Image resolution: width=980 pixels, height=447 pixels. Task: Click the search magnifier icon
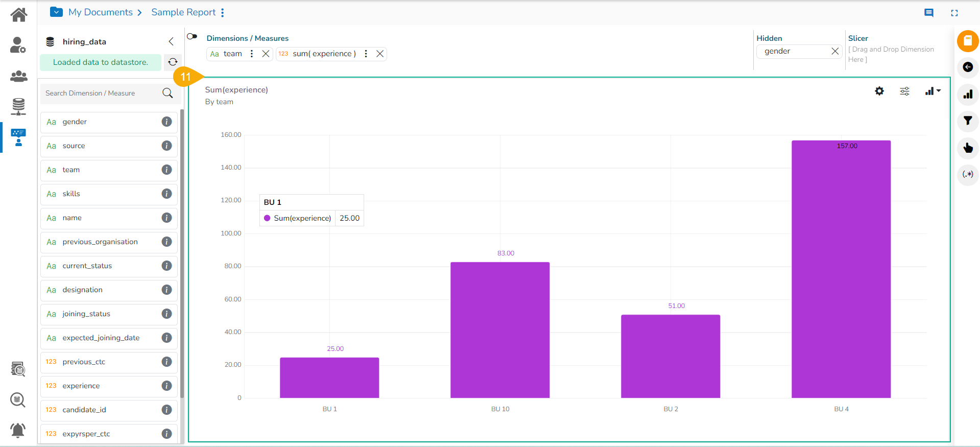coord(168,93)
